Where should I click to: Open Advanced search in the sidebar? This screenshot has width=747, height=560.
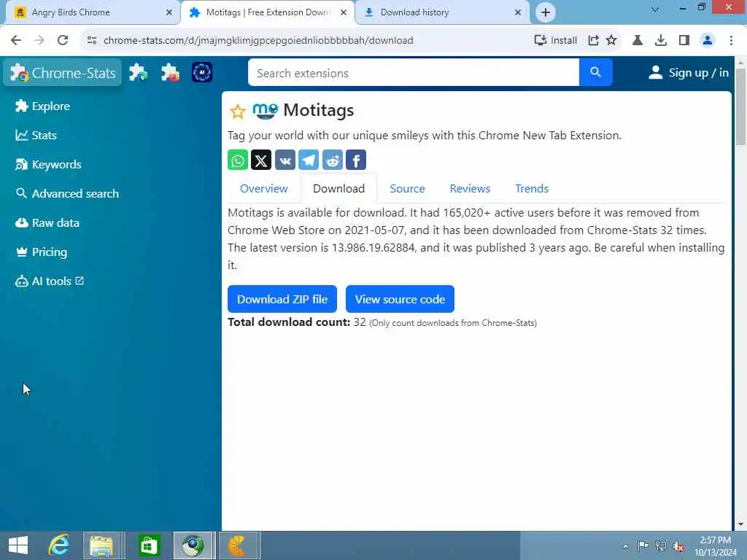(x=66, y=194)
